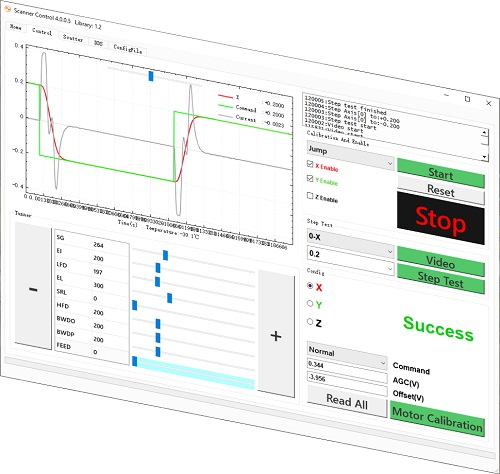Enable the Z Enable checkbox
Screen dimensions: 500x474
click(x=310, y=195)
